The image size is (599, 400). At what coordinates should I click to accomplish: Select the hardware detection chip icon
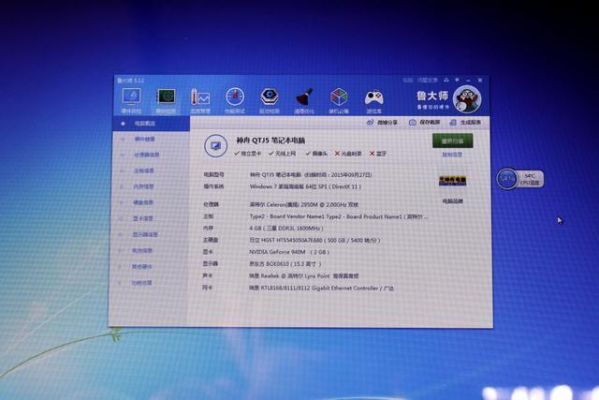pos(166,97)
